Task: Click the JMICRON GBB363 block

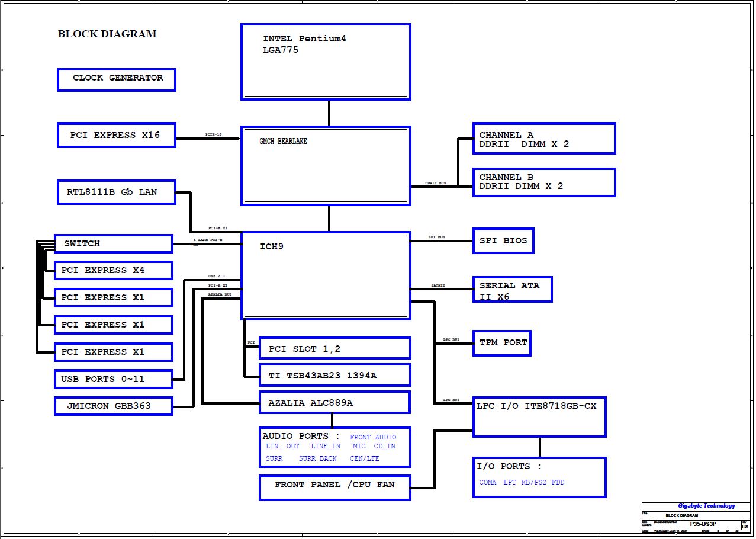Action: (114, 406)
